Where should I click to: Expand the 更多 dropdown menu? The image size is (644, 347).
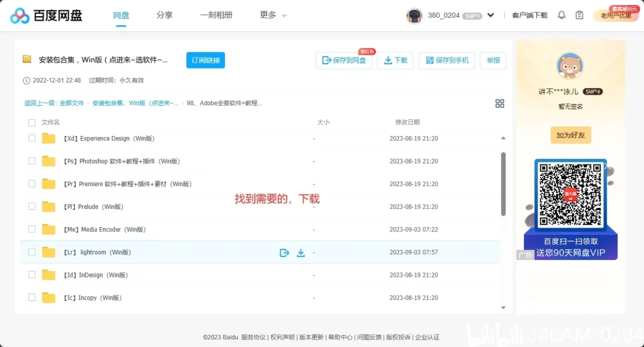point(273,15)
